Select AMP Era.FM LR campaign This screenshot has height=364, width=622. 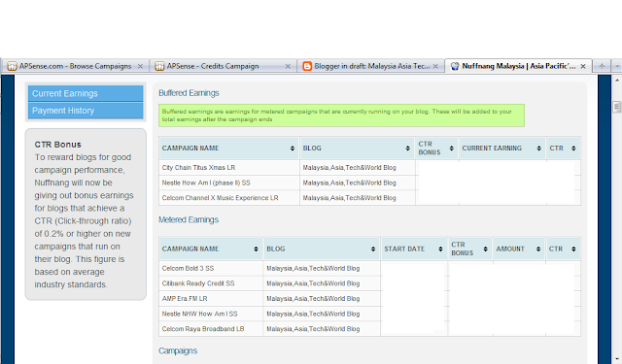(185, 298)
